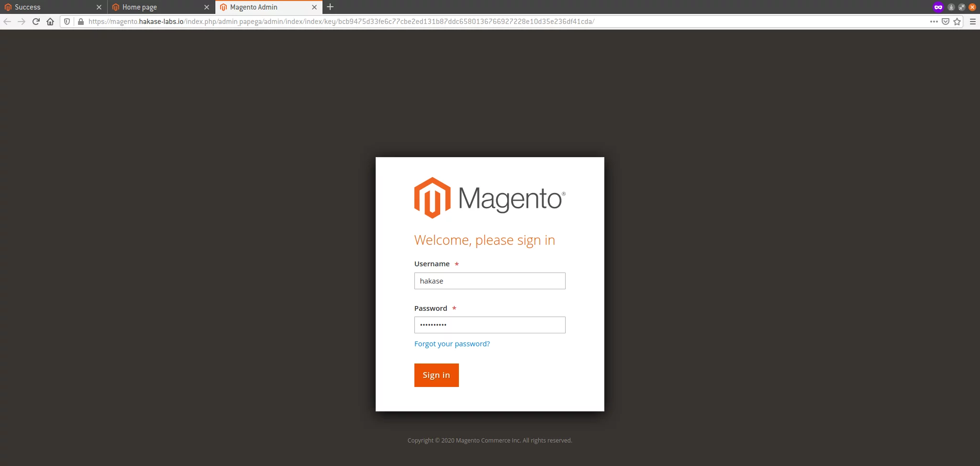Image resolution: width=980 pixels, height=466 pixels.
Task: Open page actions three-dot menu
Action: coord(934,22)
